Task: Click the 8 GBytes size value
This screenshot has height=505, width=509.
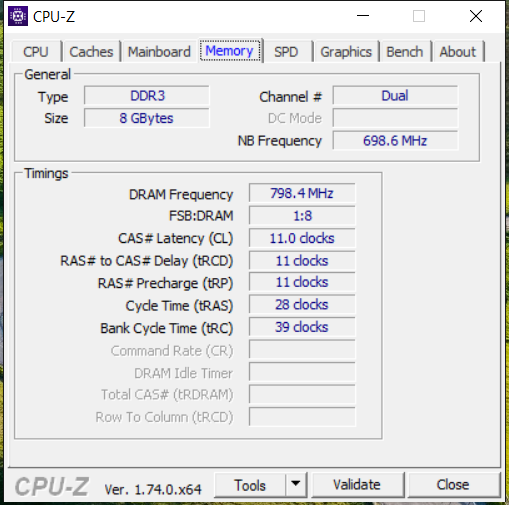Action: coord(147,118)
